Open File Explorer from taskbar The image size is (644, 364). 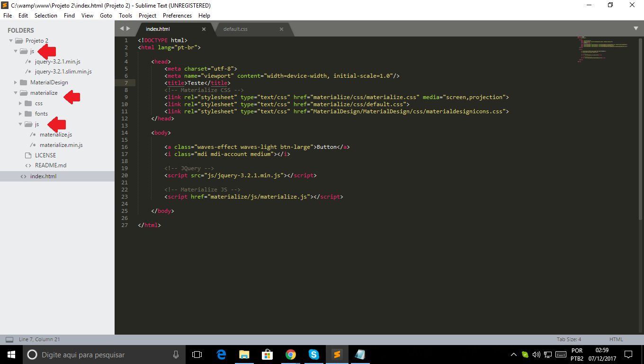tap(244, 355)
